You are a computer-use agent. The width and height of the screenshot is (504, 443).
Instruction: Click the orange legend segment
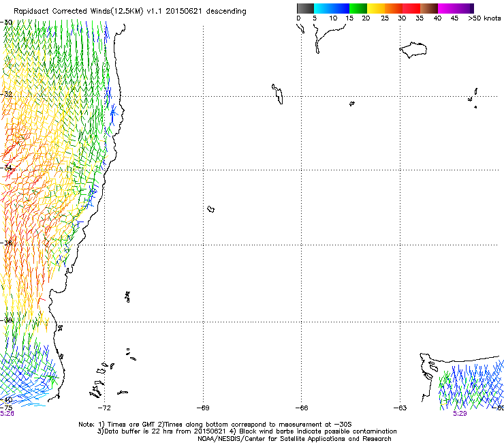[394, 8]
